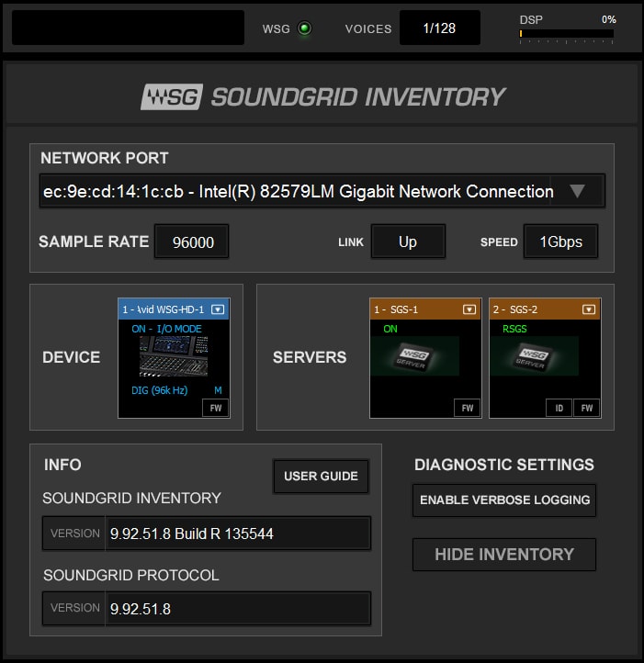
Task: Expand the SGS-1 server slot menu
Action: (x=469, y=309)
